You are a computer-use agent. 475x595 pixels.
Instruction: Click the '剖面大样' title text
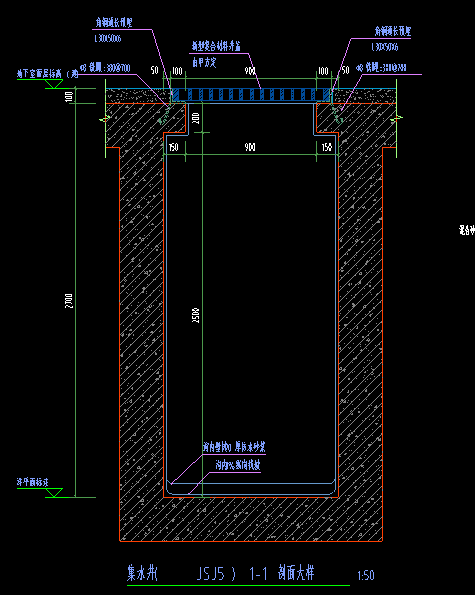coord(296,572)
